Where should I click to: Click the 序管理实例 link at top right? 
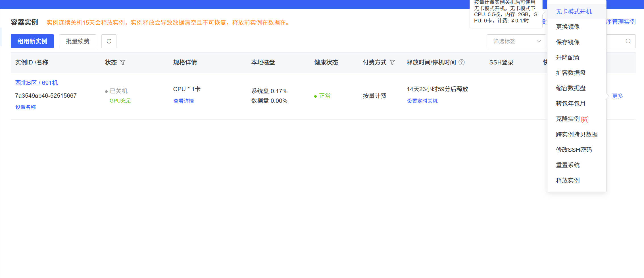[621, 22]
